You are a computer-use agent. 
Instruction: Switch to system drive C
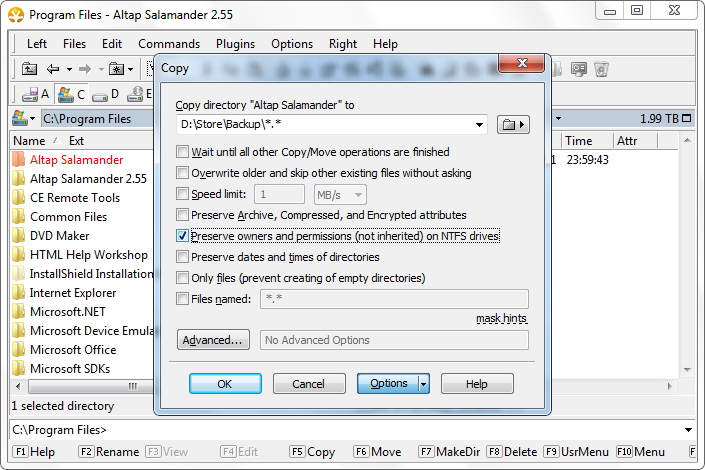(72, 94)
